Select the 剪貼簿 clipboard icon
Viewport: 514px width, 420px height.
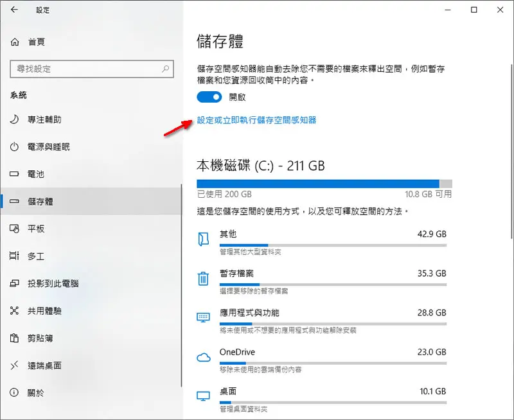(14, 338)
